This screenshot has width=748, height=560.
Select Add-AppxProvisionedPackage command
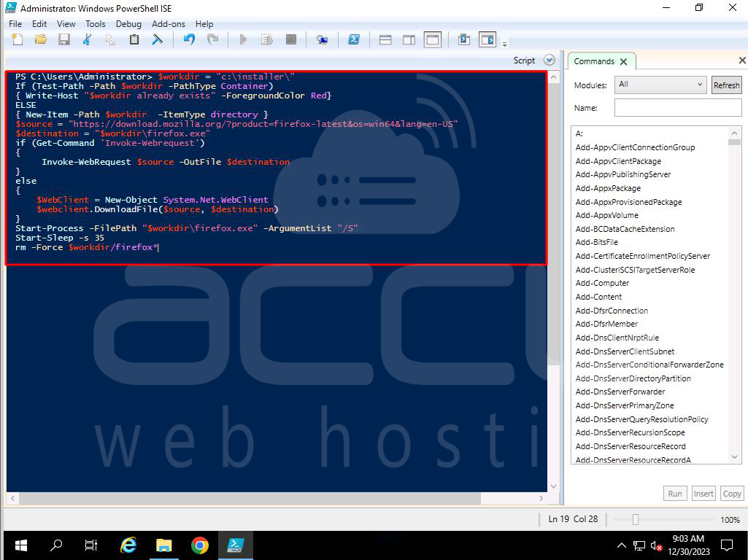point(629,202)
